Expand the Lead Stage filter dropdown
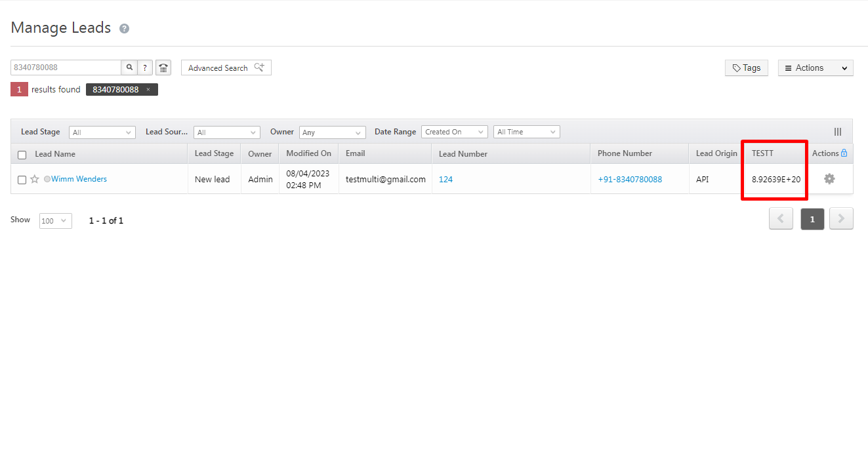 click(102, 132)
